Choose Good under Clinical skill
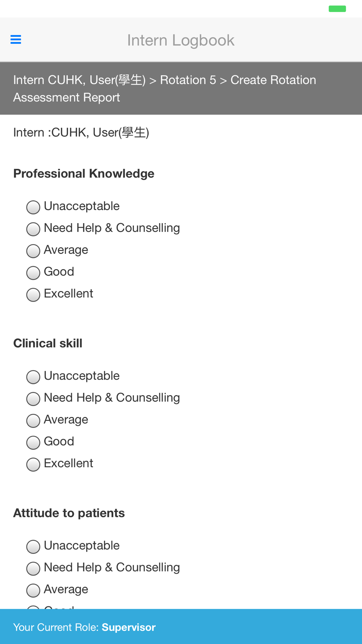 pyautogui.click(x=33, y=443)
